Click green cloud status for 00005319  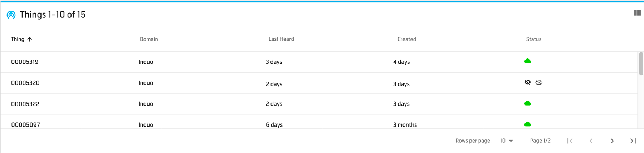coord(527,61)
